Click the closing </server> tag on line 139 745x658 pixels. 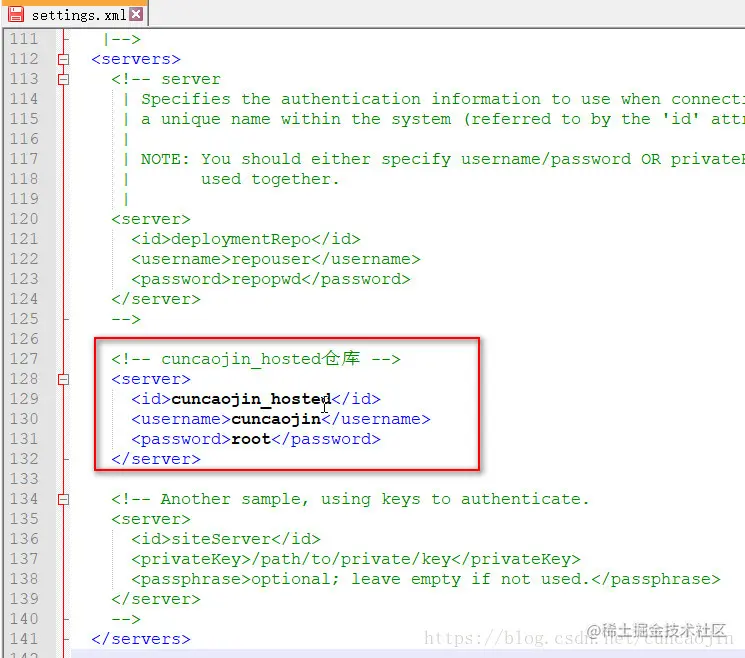(156, 599)
